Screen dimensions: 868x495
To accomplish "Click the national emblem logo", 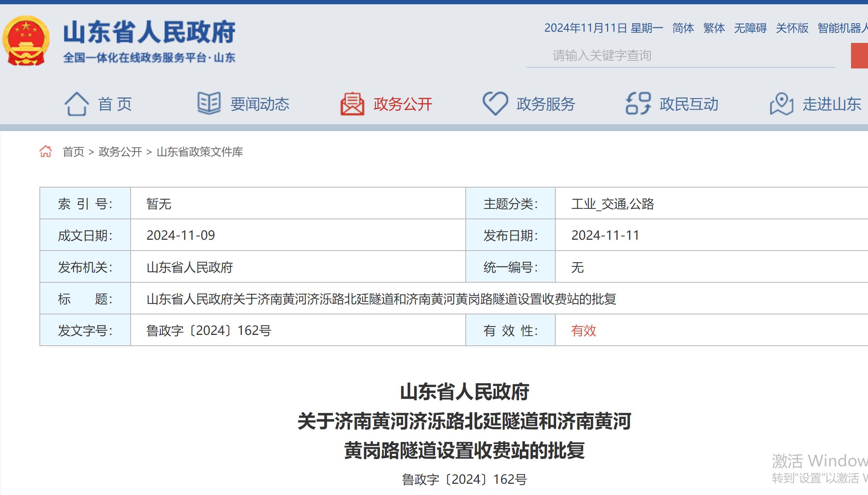I will 26,41.
